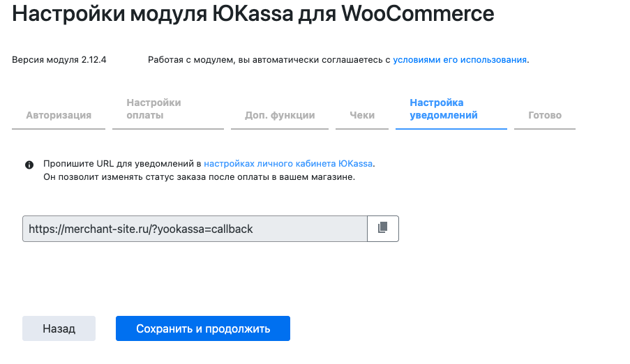Image resolution: width=630 pixels, height=364 pixels.
Task: Click the Он позволит изменять статус заказа line
Action: pos(199,177)
